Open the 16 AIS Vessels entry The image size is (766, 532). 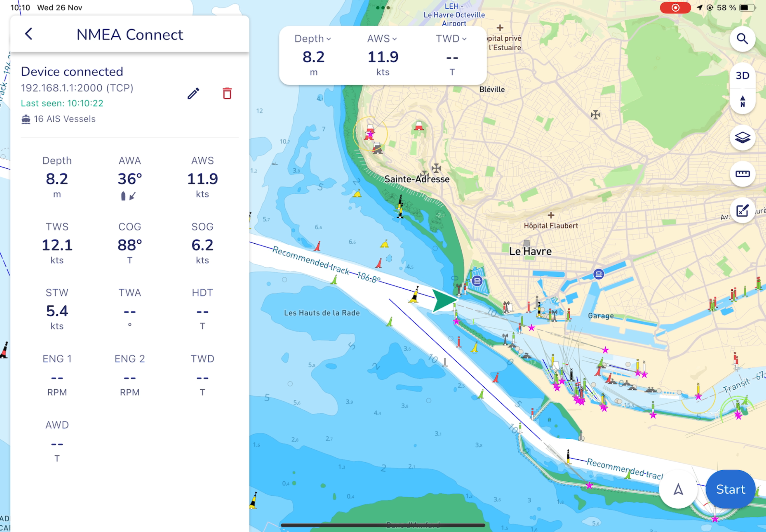click(59, 119)
